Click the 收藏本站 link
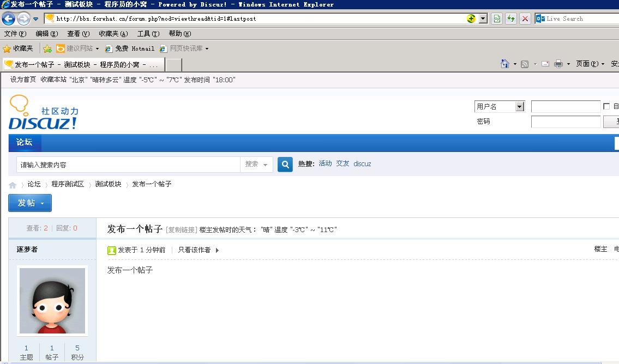 (x=53, y=79)
